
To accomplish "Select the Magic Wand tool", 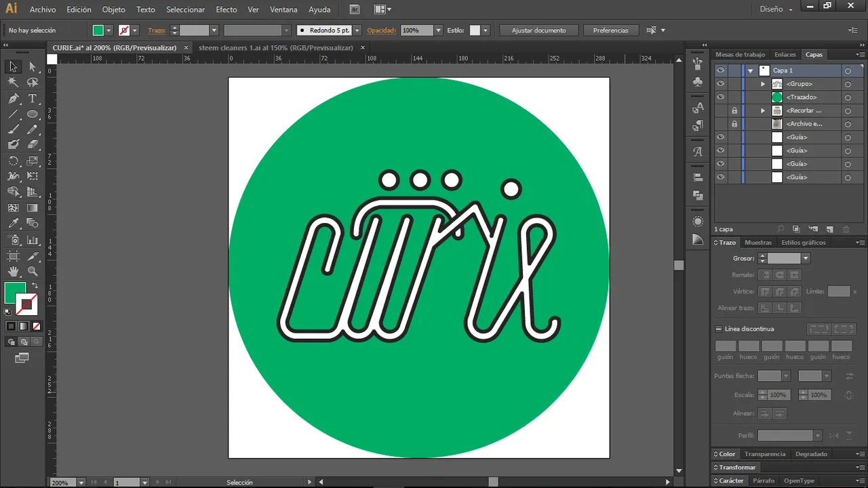I will click(13, 82).
